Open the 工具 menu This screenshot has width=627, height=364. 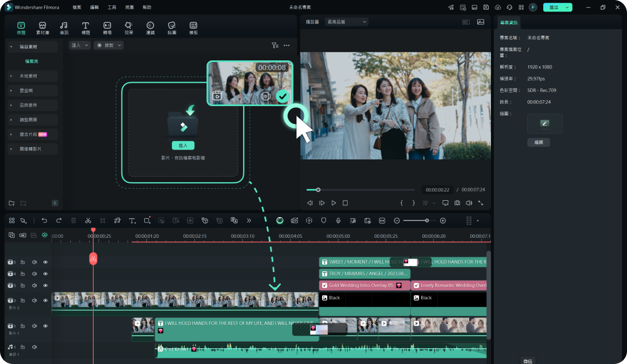tap(112, 7)
